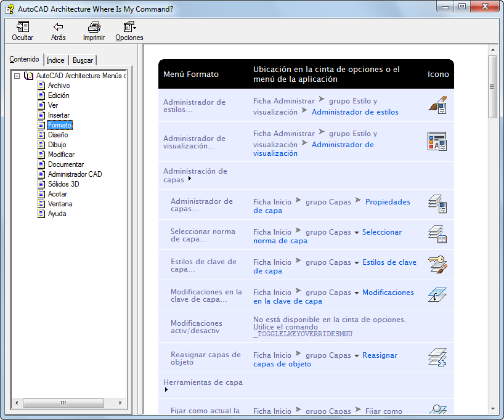Click dropdown arrow before Modificaciones en la clave link
The width and height of the screenshot is (504, 420).
click(x=357, y=293)
